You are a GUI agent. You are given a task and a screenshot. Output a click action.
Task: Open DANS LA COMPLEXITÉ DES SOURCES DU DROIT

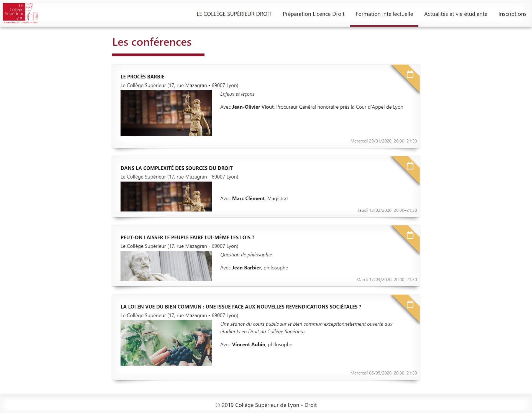coord(177,168)
